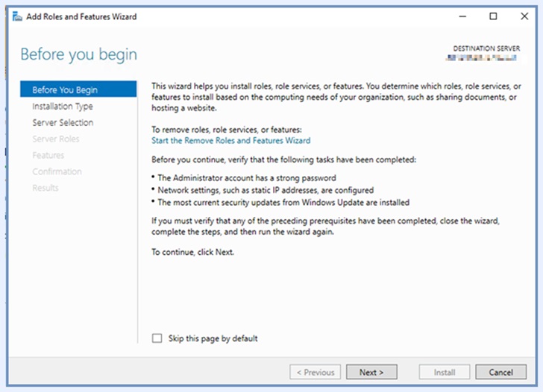Click the window title bar text

[x=82, y=16]
